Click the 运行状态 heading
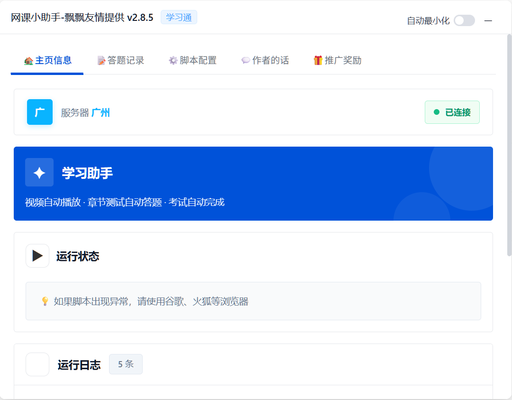 pos(78,256)
